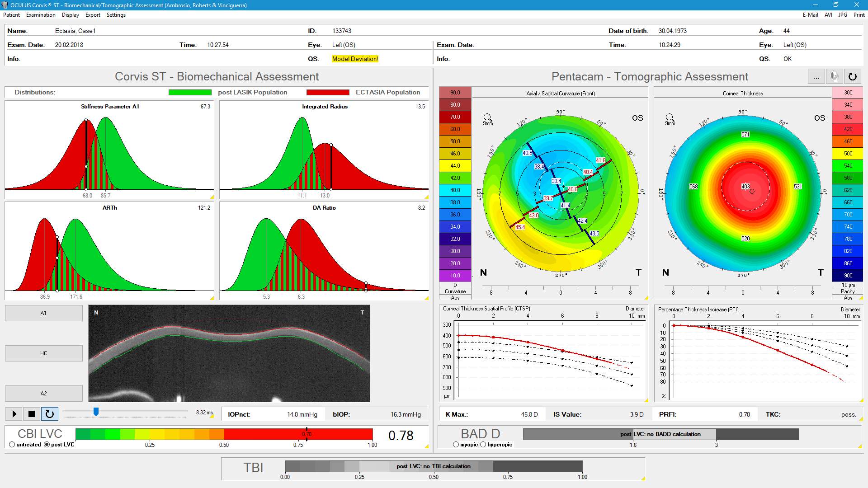Viewport: 868px width, 488px height.
Task: Click the 10.0 magenta curvature scale swatch
Action: click(455, 276)
